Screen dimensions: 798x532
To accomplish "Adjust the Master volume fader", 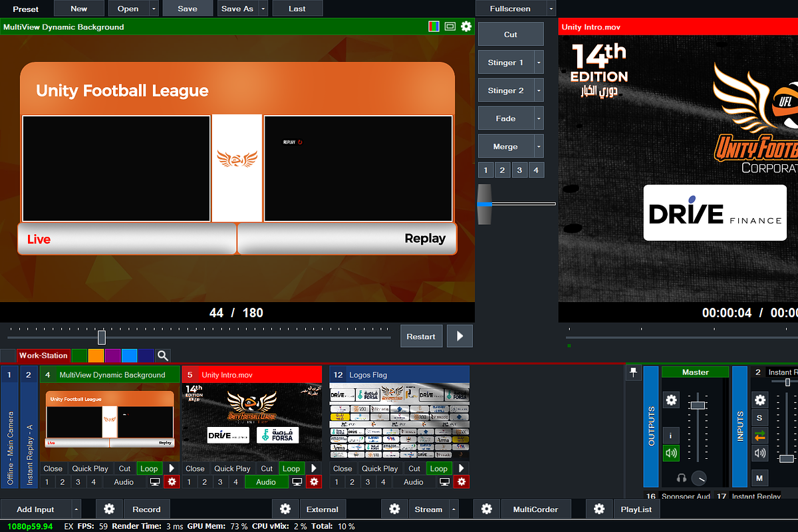I will tap(697, 405).
